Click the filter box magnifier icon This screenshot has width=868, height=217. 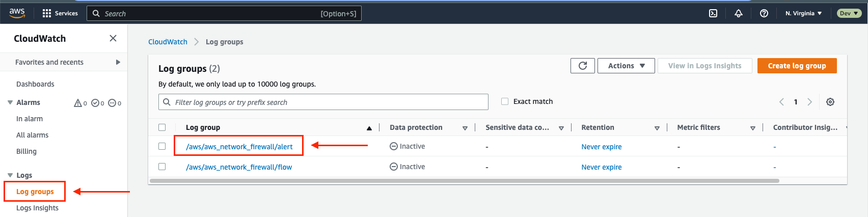click(x=167, y=102)
